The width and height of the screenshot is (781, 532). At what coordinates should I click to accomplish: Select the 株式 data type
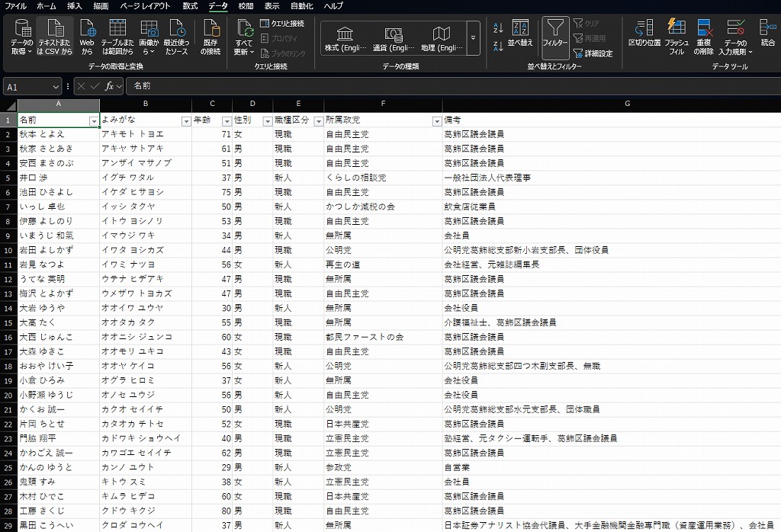click(346, 38)
